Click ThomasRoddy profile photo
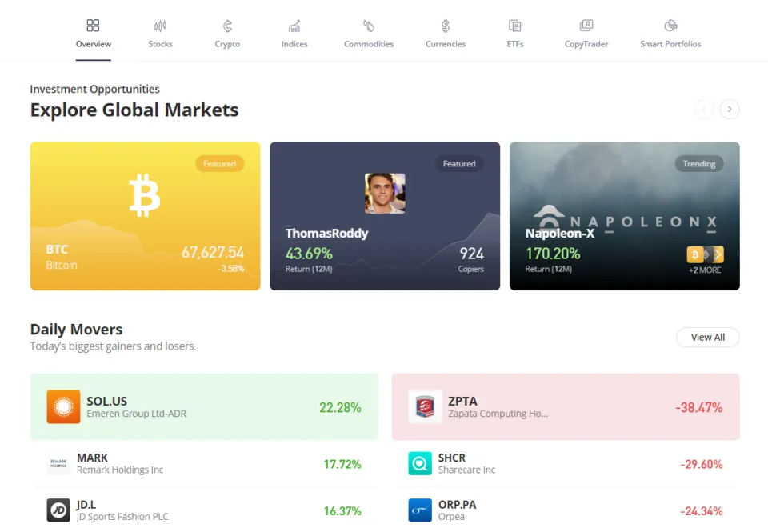768x532 pixels. [385, 194]
